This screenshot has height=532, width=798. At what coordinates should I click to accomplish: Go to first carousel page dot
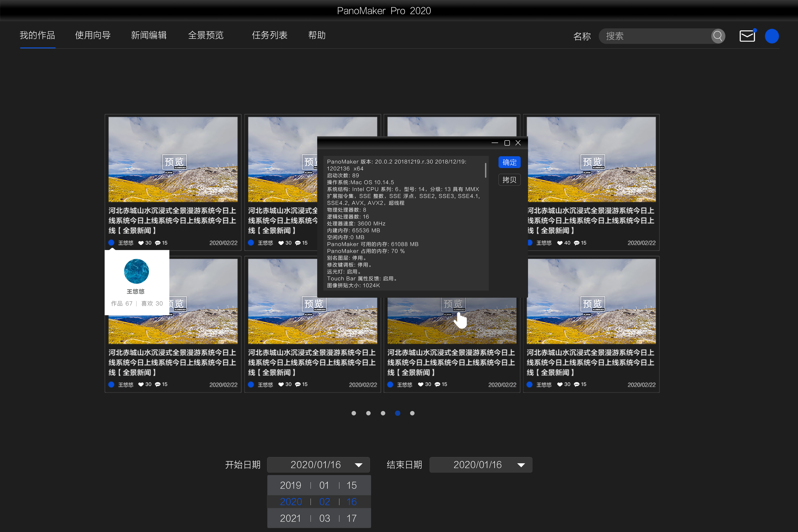(354, 413)
